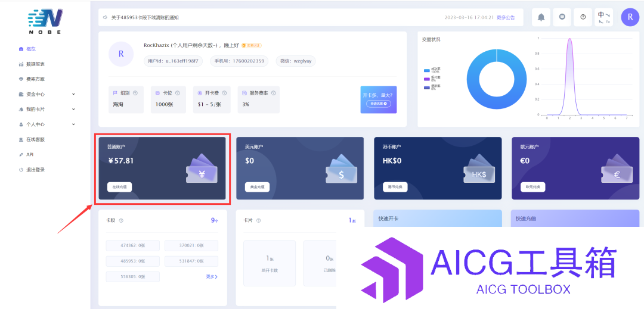This screenshot has height=309, width=644.
Task: Expand 资金中心 submenu chevron
Action: coord(73,94)
